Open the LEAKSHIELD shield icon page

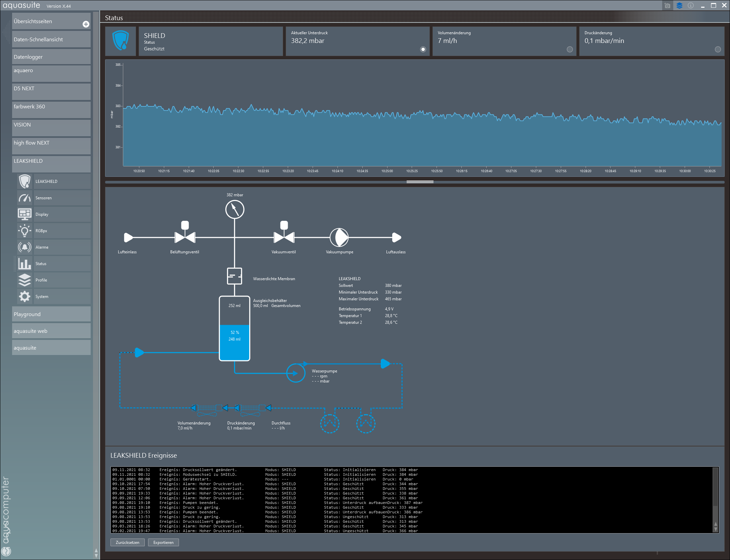click(x=25, y=182)
